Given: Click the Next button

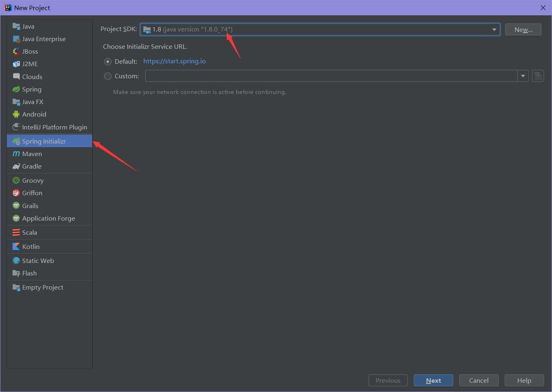Looking at the screenshot, I should point(433,380).
